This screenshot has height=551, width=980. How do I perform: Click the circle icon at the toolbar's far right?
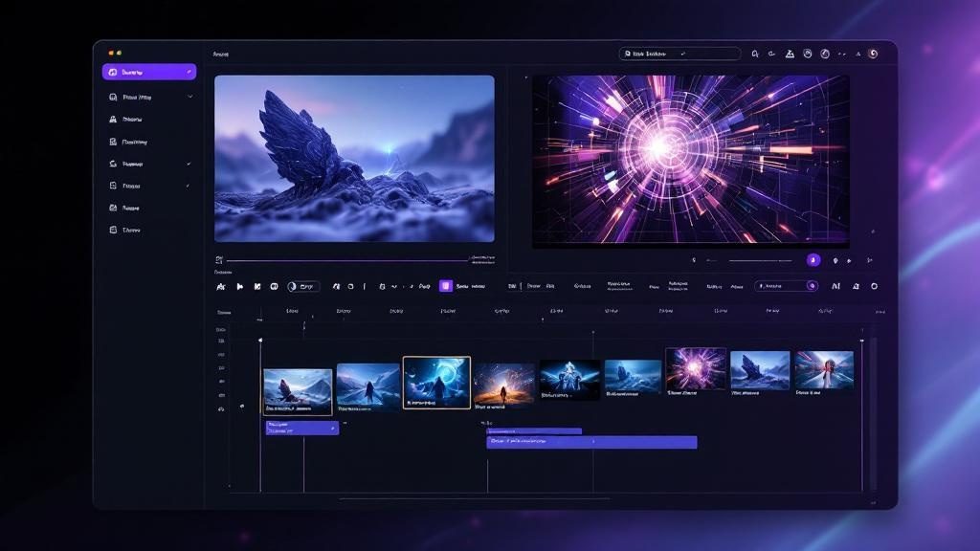[875, 286]
